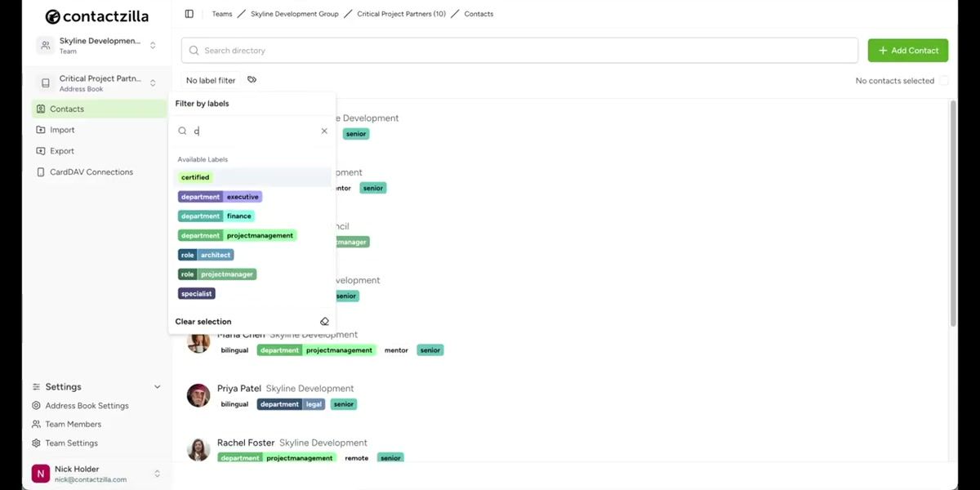Open the Import icon in the sidebar
The height and width of the screenshot is (490, 980).
(41, 129)
